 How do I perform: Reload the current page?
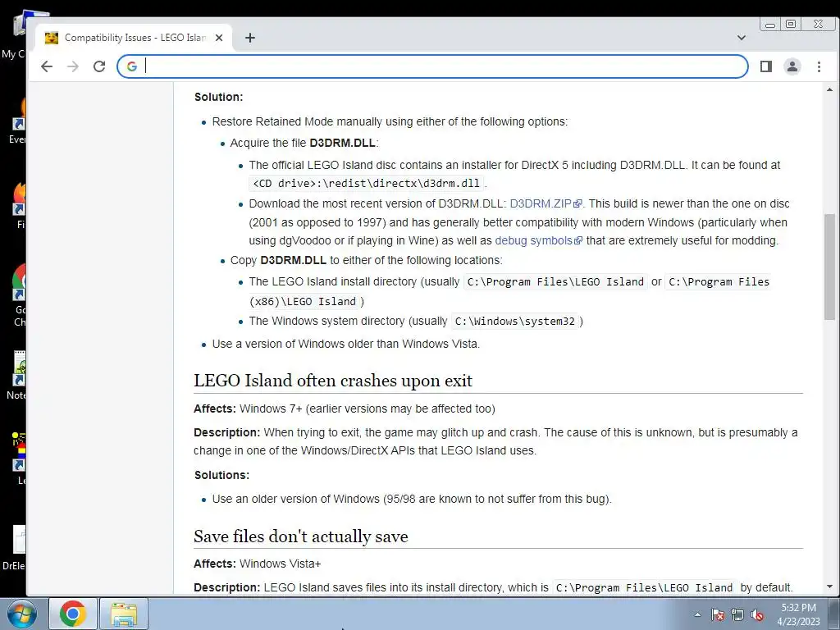click(99, 66)
